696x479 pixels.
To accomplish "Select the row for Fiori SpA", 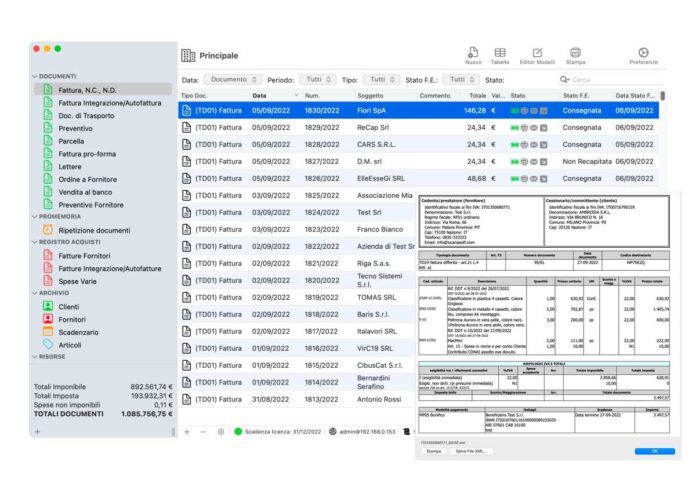I will coord(418,111).
